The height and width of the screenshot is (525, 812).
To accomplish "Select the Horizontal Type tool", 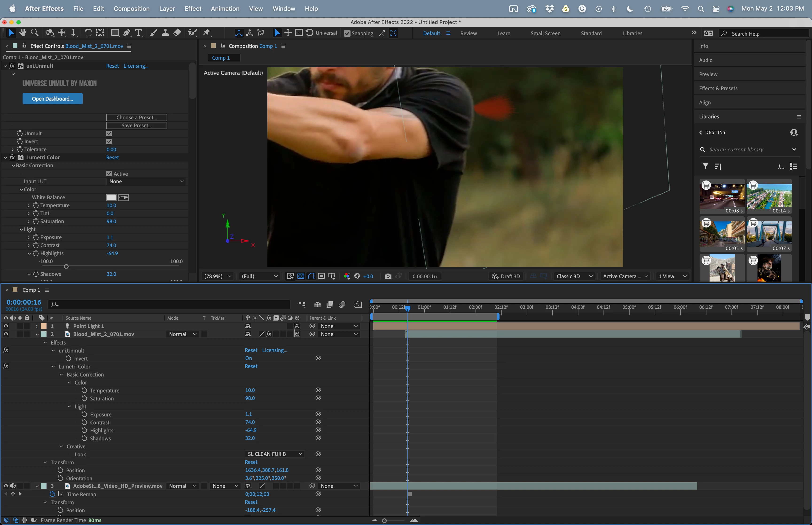I will pyautogui.click(x=138, y=33).
